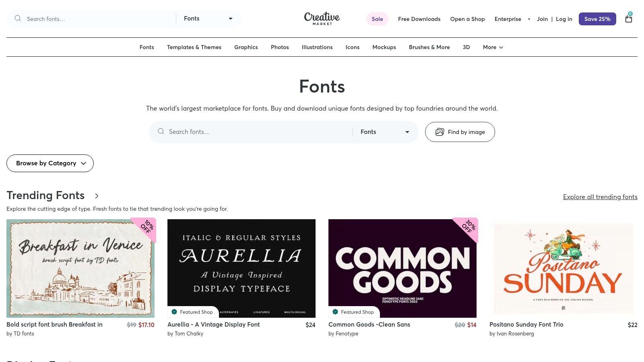The width and height of the screenshot is (644, 362).
Task: Click Featured Shop badge on Common Goods card
Action: (x=353, y=312)
